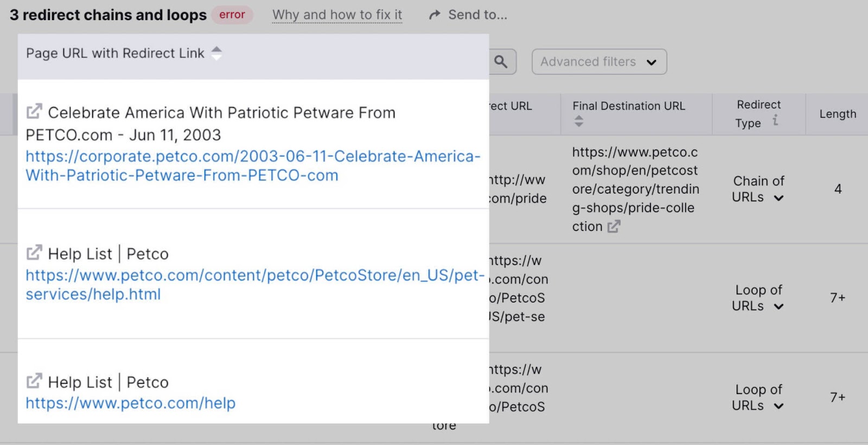Image resolution: width=868 pixels, height=445 pixels.
Task: Sort by Final Destination URL column
Action: point(579,121)
